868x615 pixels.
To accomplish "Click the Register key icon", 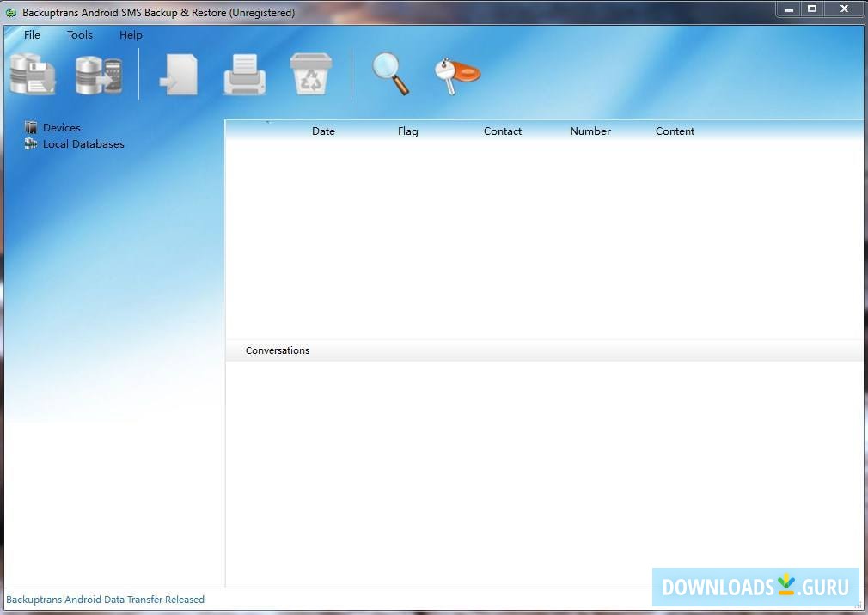I will point(455,74).
